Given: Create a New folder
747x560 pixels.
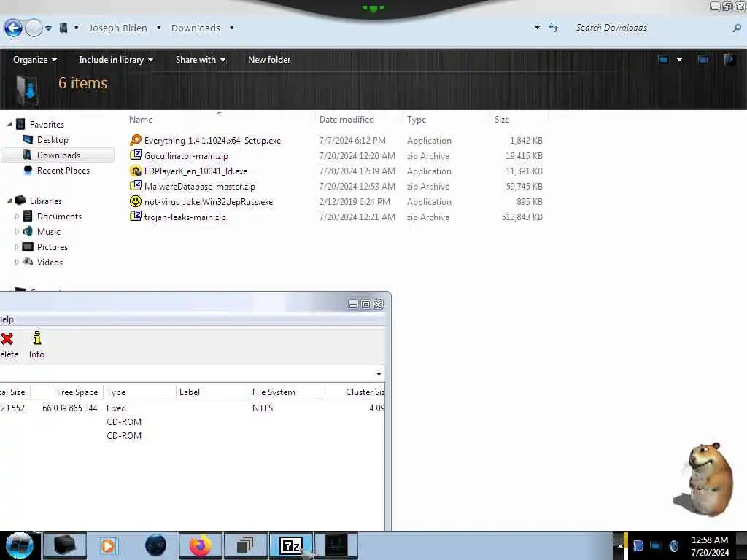Looking at the screenshot, I should click(268, 60).
